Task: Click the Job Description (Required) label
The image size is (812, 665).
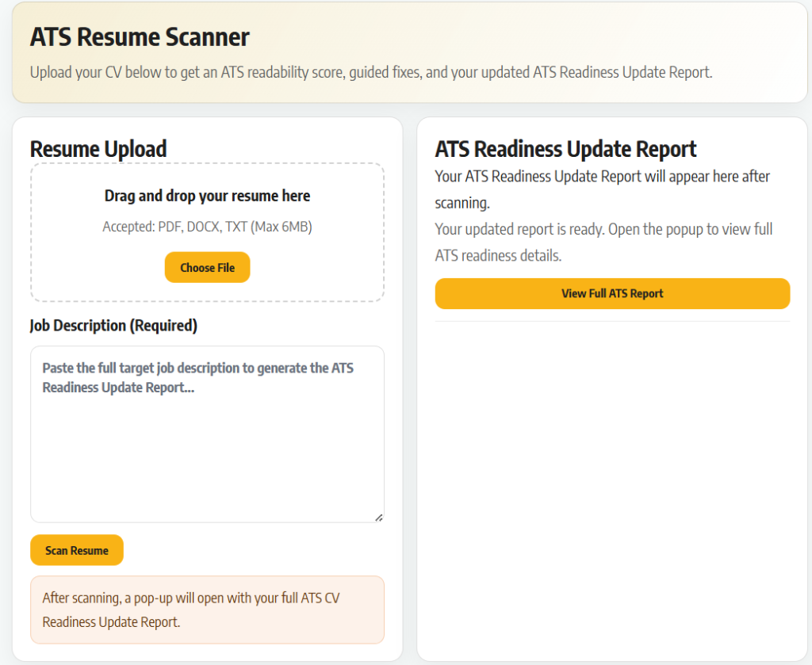Action: [113, 326]
